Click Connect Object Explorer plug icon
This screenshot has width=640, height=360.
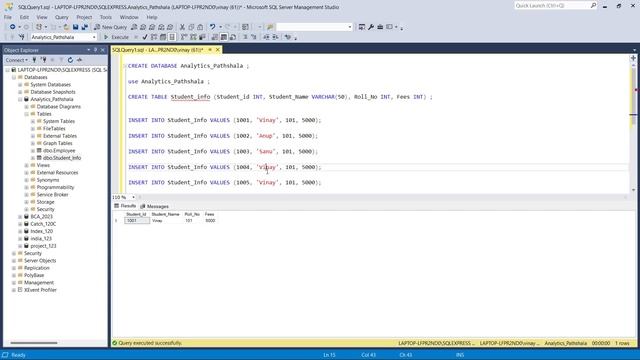[x=34, y=60]
